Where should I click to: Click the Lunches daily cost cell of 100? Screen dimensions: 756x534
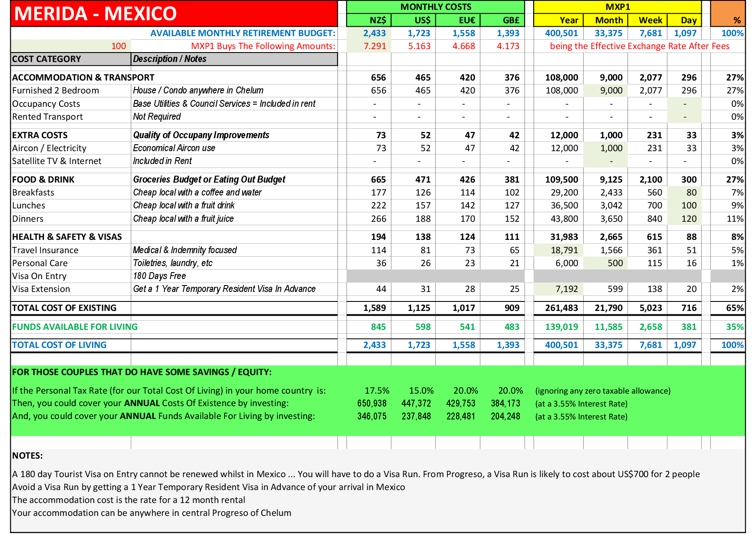point(684,205)
